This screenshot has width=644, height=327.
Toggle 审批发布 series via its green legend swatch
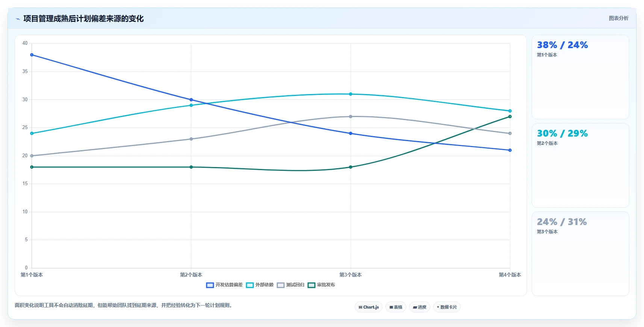point(311,285)
